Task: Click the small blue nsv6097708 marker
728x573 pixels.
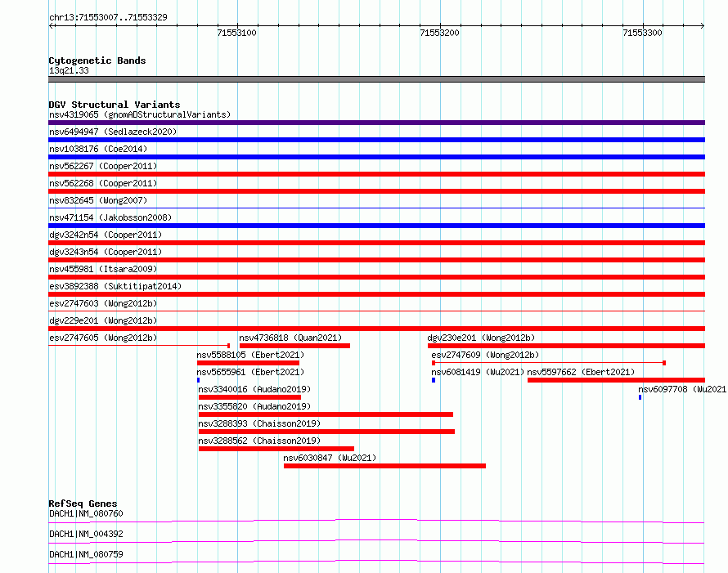Action: [640, 397]
